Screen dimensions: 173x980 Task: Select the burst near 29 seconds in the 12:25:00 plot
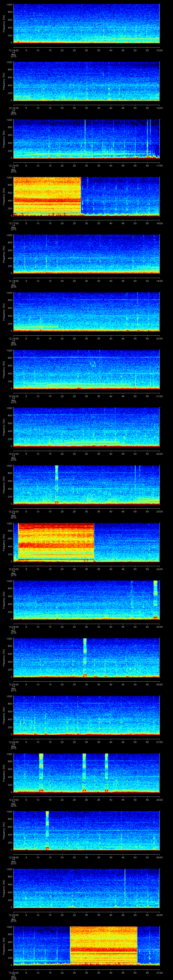point(85,657)
